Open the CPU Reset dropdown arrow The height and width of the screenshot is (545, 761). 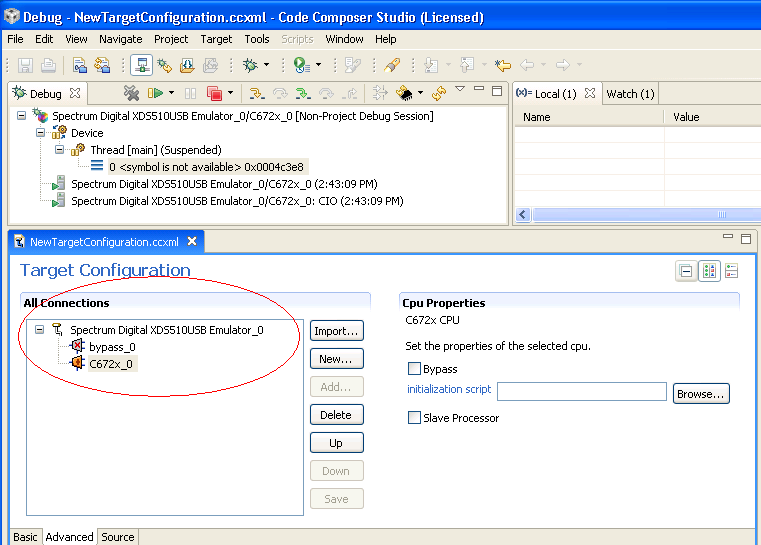[420, 92]
